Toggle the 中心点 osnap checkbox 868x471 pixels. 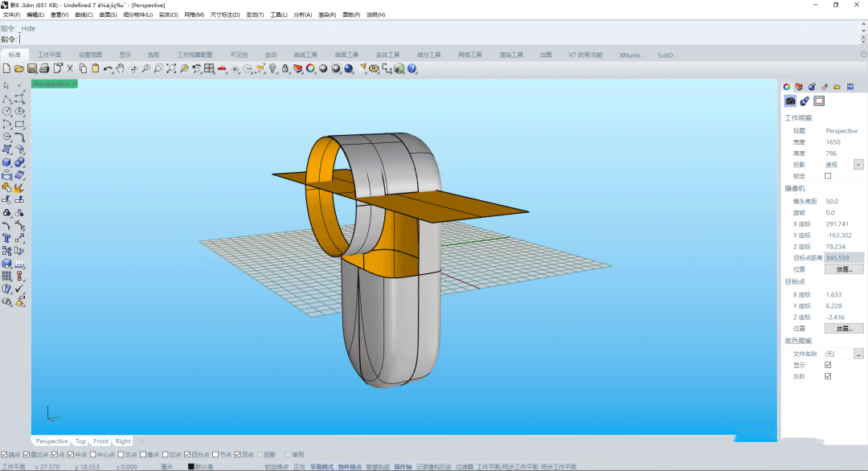tap(92, 454)
